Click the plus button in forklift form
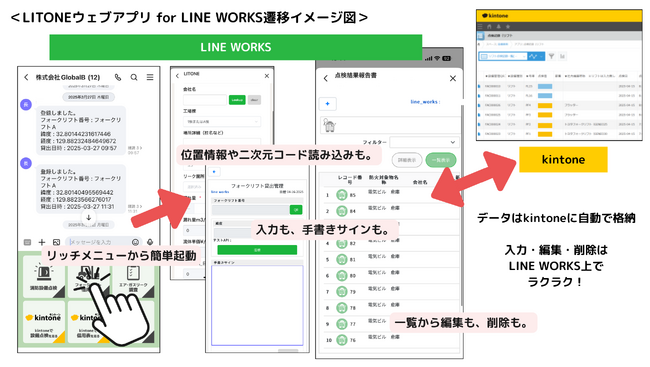 [x=214, y=171]
